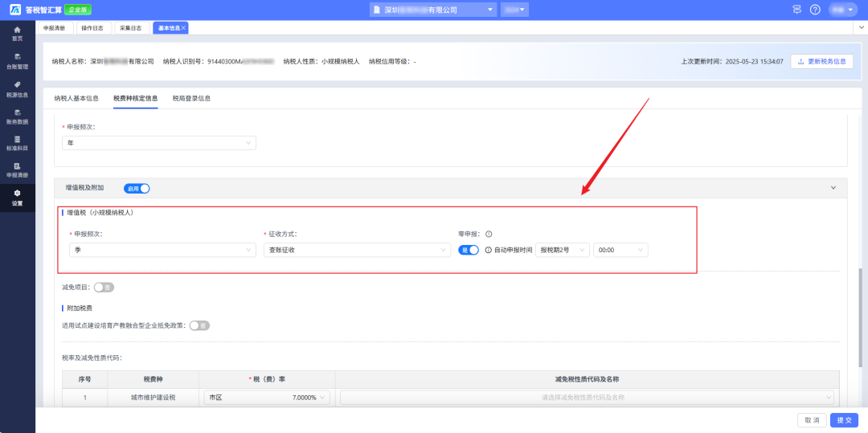Click the 更新税务信息 button
The width and height of the screenshot is (868, 433).
pyautogui.click(x=821, y=61)
